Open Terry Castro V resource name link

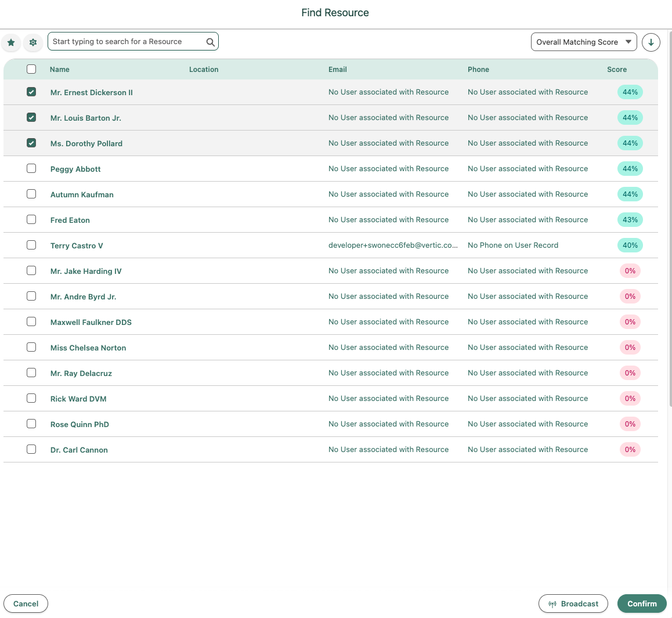(77, 246)
